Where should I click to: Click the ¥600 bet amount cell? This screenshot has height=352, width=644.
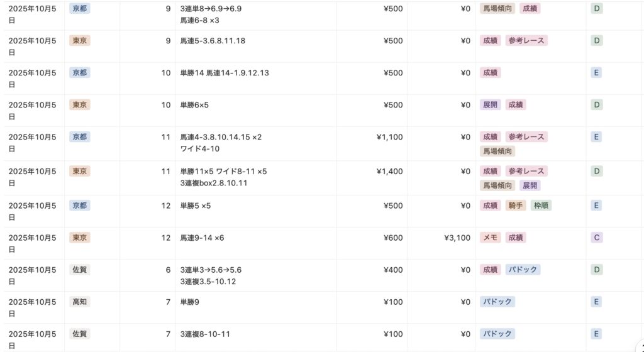[x=393, y=238]
